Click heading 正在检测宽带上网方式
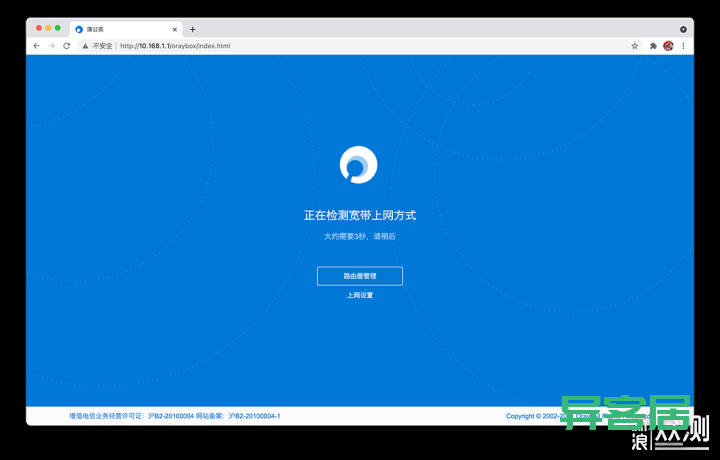The image size is (720, 460). coord(360,215)
